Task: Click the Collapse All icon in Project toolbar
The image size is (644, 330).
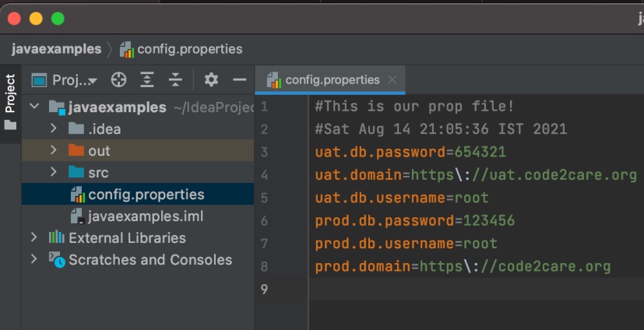Action: coord(176,80)
